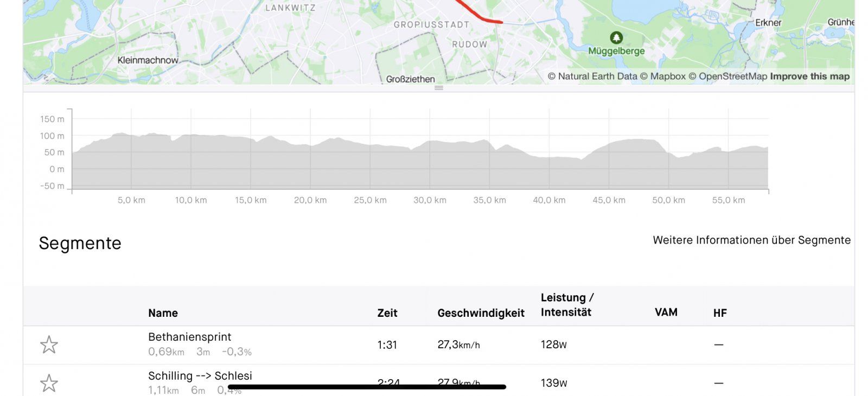Viewport: 868px width, 396px height.
Task: Tap the black home indicator bar
Action: [367, 387]
